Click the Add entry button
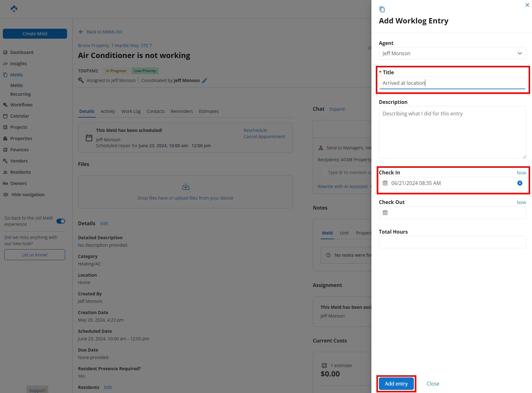 (396, 384)
